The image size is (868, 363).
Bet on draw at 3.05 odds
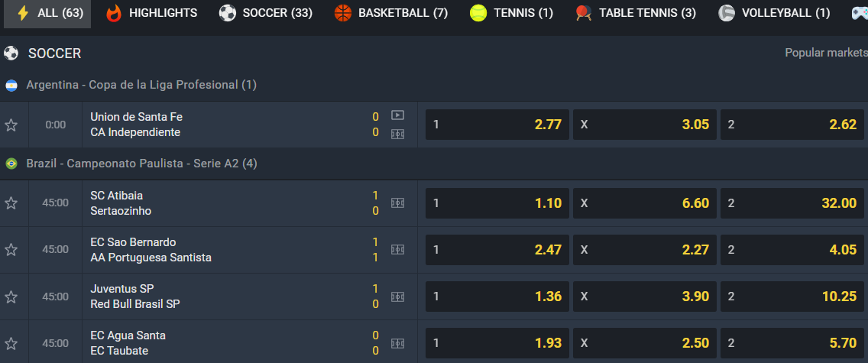point(644,125)
